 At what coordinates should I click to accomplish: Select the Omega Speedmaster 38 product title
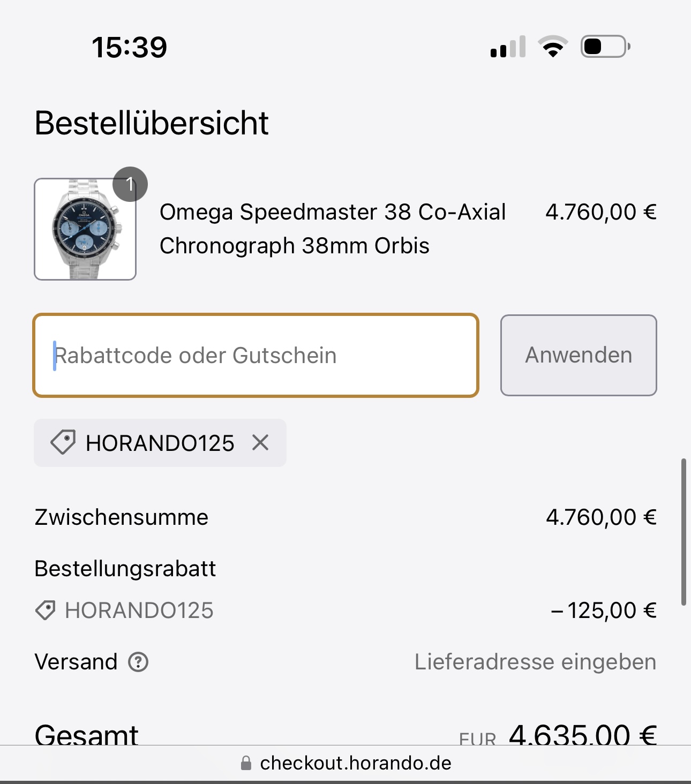(333, 229)
